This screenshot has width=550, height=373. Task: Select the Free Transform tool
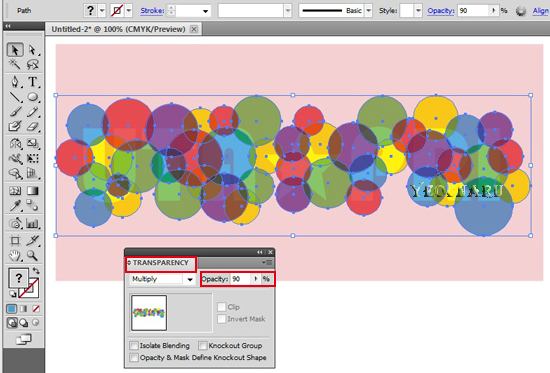(x=33, y=158)
